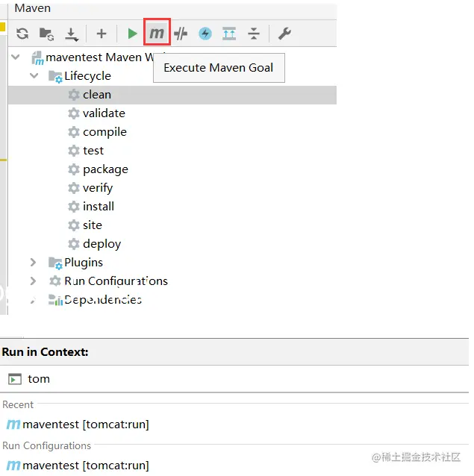Click the gear icon beside site
This screenshot has width=474, height=476.
click(x=74, y=225)
